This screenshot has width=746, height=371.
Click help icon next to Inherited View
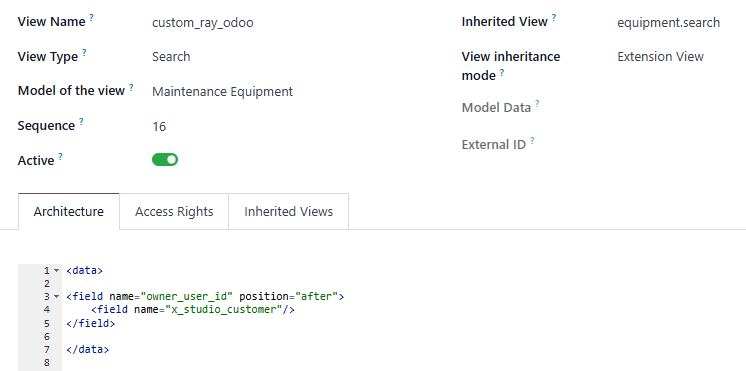click(554, 18)
